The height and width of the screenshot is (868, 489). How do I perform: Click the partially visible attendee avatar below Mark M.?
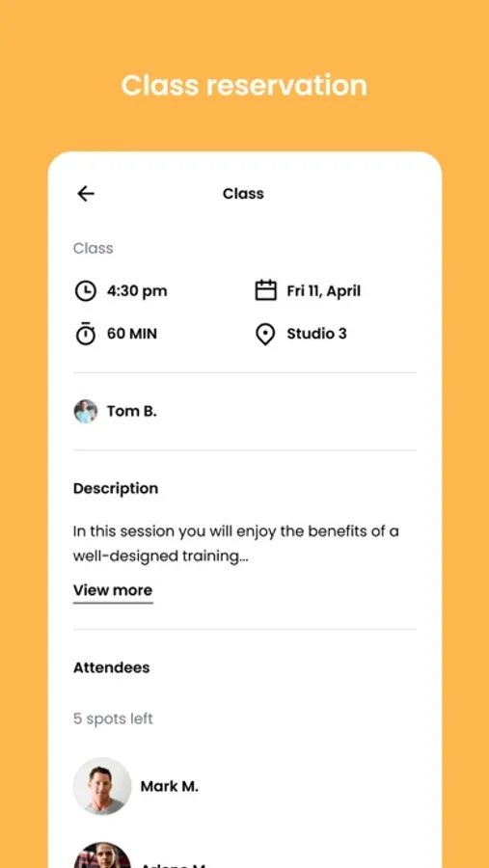[102, 855]
